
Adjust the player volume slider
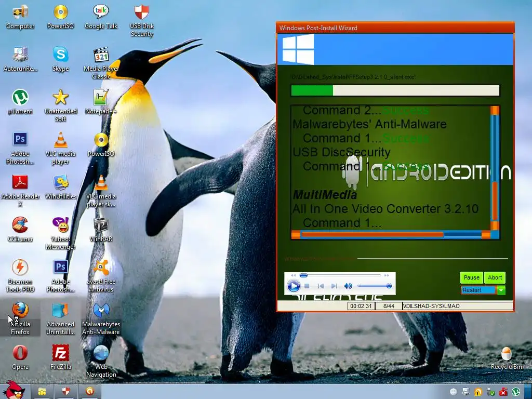pyautogui.click(x=375, y=286)
